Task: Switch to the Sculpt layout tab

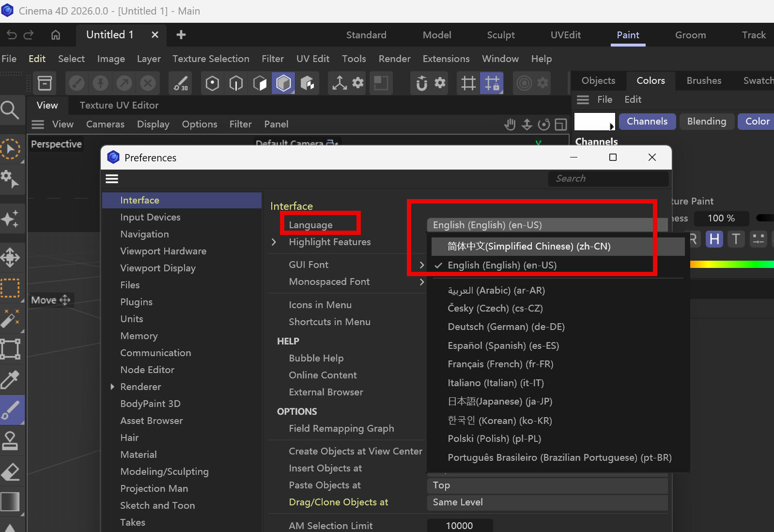Action: pos(500,35)
